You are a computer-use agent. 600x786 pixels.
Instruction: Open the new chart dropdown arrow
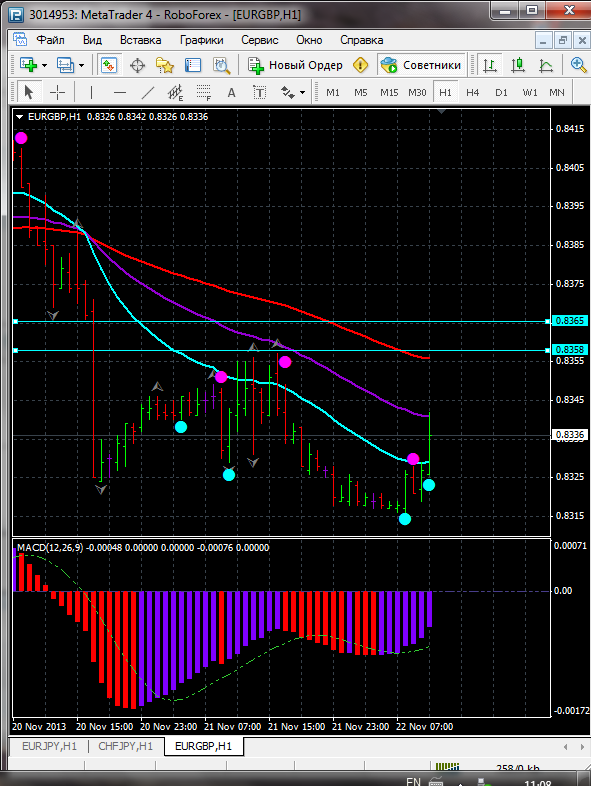(45, 66)
